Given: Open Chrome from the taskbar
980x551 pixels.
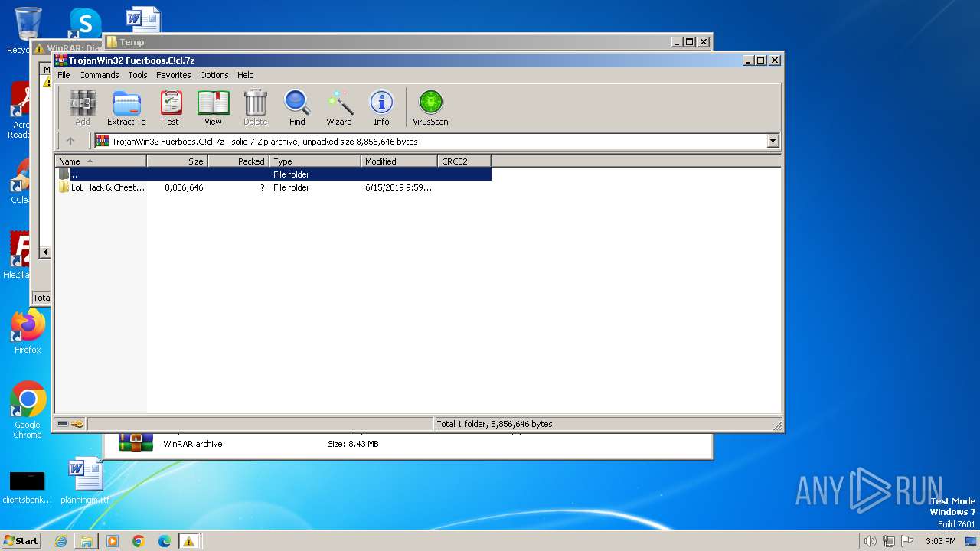Looking at the screenshot, I should pyautogui.click(x=139, y=541).
